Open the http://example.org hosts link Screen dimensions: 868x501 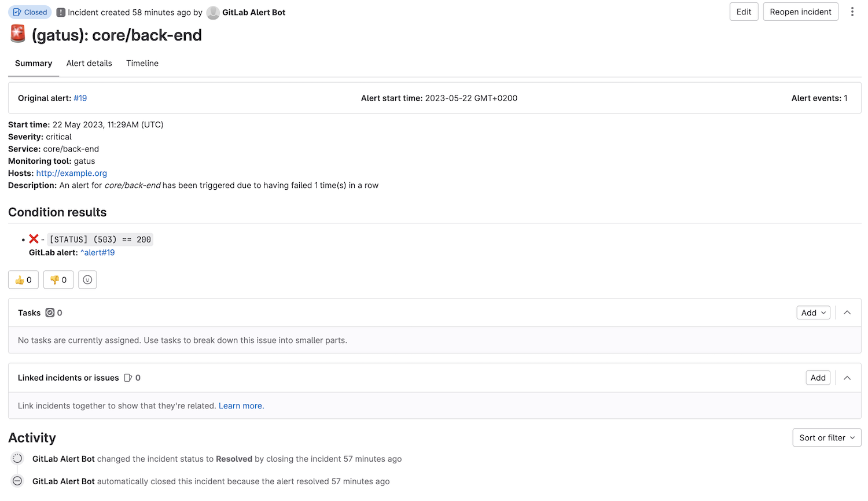coord(71,173)
